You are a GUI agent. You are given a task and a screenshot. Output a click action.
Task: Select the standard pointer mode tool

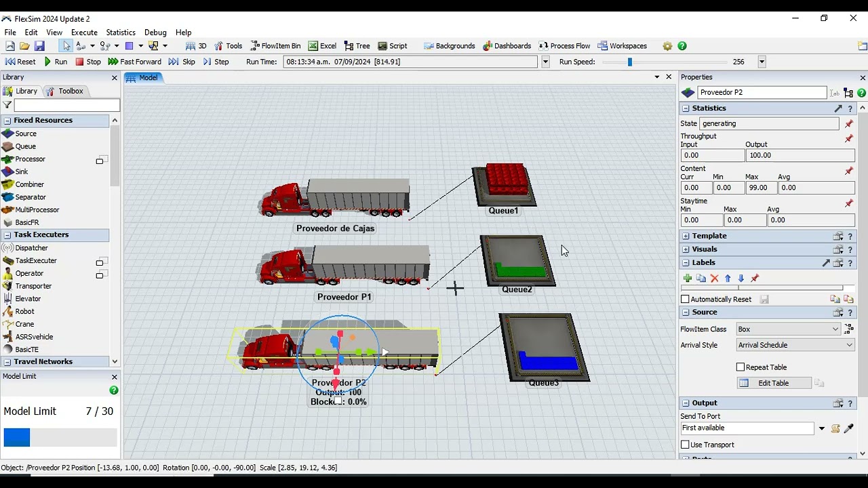(x=66, y=46)
